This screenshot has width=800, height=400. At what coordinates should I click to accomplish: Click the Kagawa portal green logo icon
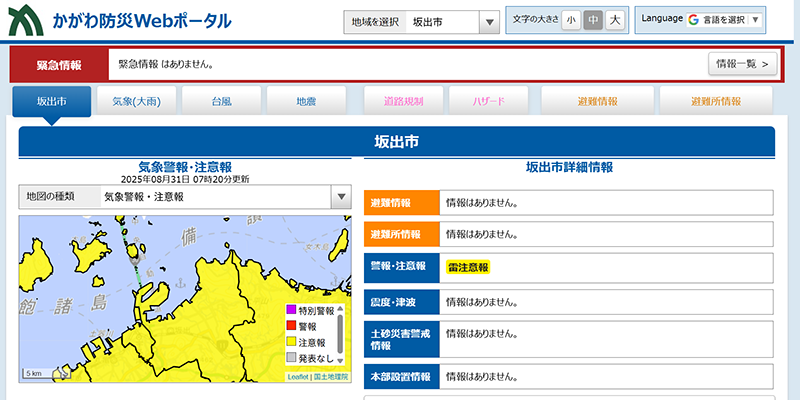pos(26,20)
